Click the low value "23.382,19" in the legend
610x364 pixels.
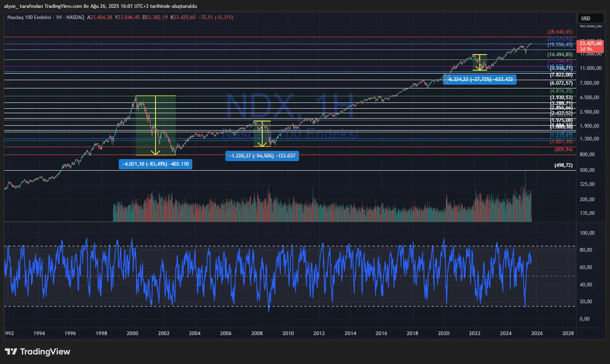click(157, 17)
